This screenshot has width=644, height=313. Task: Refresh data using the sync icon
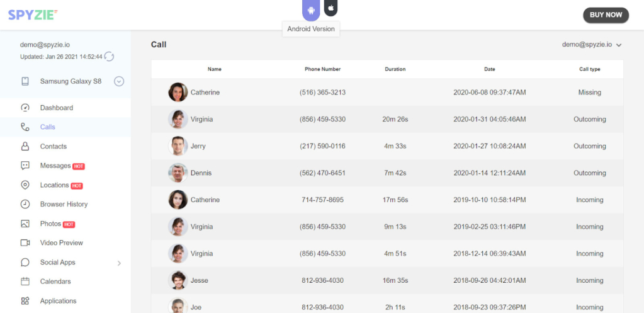click(x=109, y=56)
